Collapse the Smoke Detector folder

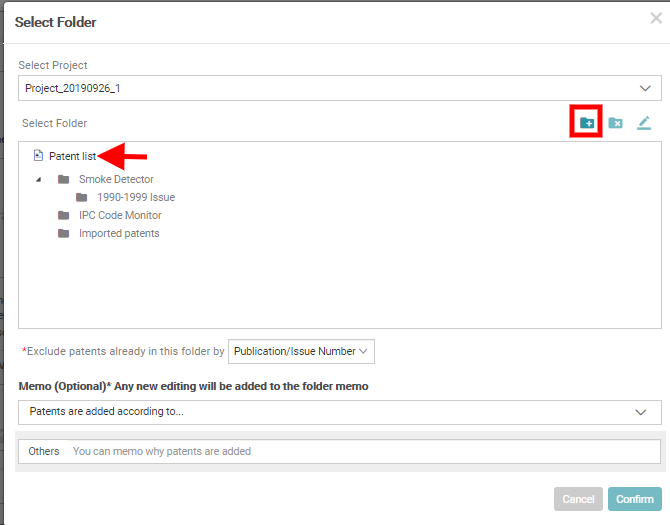[x=39, y=179]
